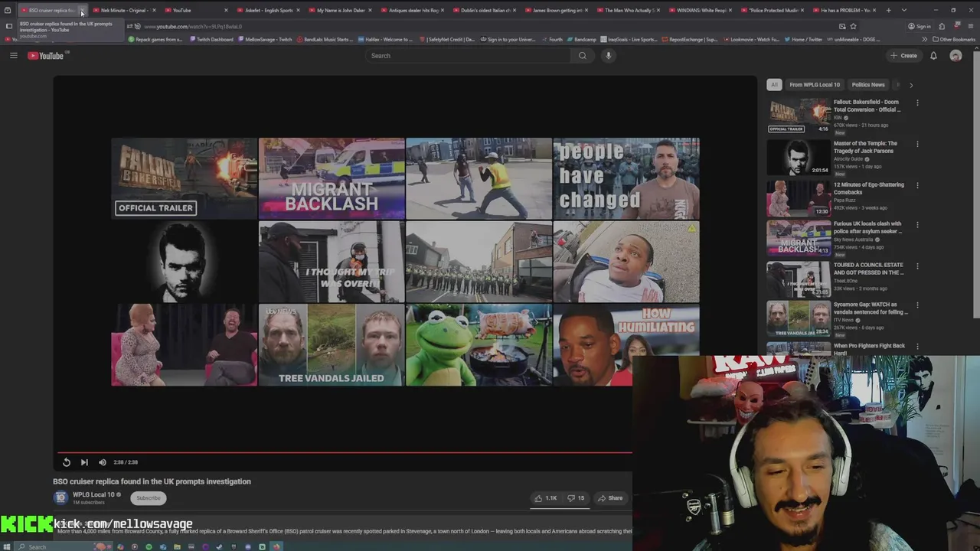Open YouTube notifications bell

point(933,55)
